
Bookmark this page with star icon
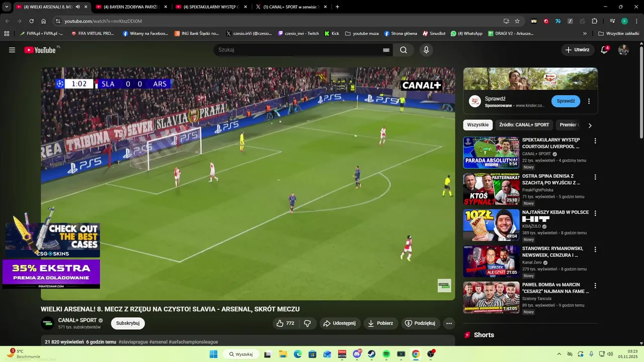517,21
